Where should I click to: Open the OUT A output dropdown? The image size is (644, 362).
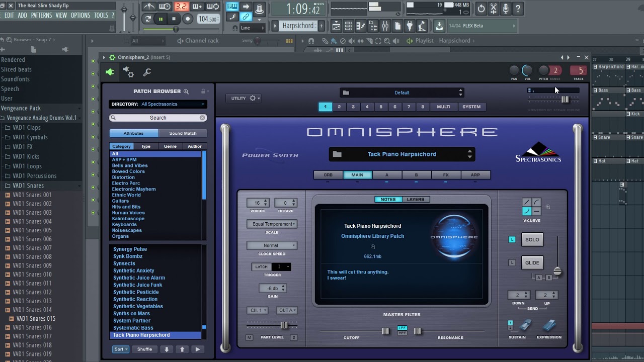[x=287, y=310]
